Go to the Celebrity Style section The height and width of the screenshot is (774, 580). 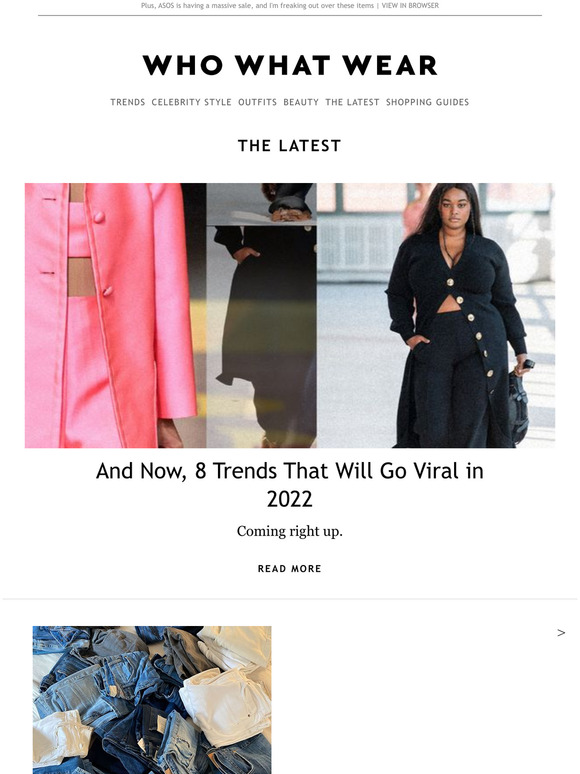191,102
